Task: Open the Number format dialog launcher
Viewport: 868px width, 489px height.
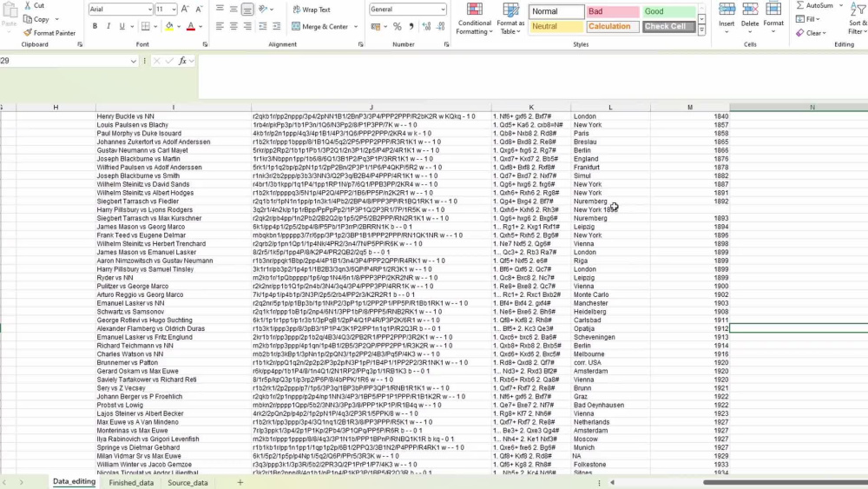Action: (x=446, y=44)
